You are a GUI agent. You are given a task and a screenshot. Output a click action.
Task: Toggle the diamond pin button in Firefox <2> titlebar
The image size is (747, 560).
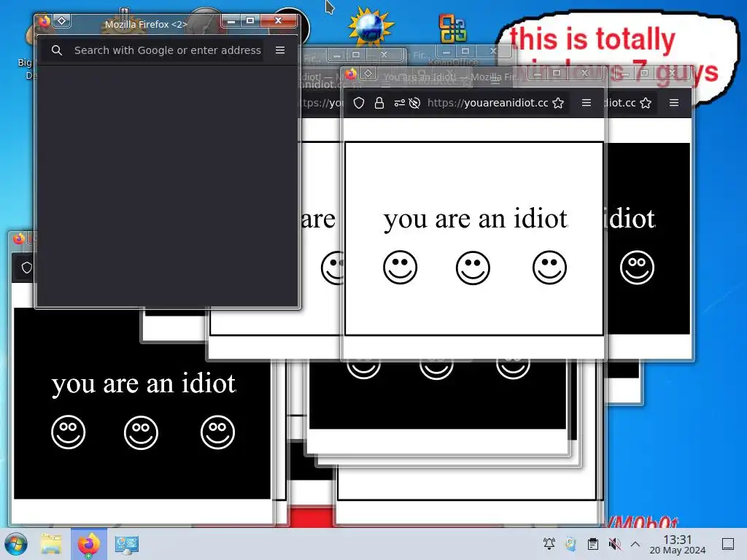coord(61,21)
